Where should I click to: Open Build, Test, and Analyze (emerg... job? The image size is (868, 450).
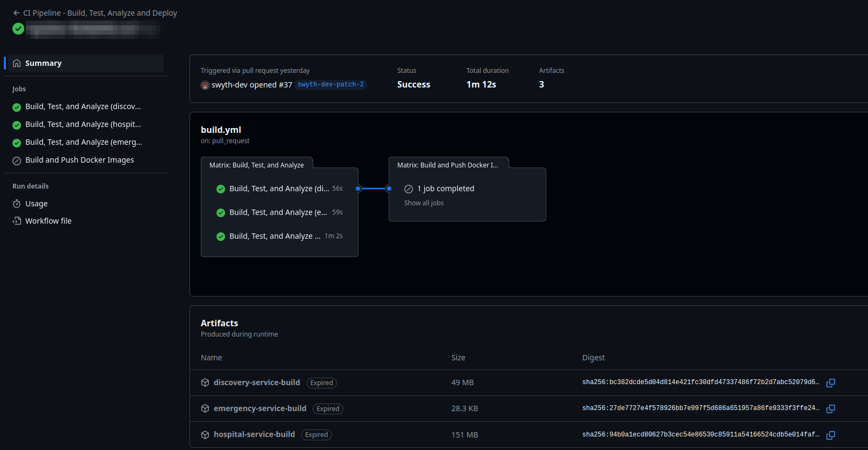coord(84,142)
